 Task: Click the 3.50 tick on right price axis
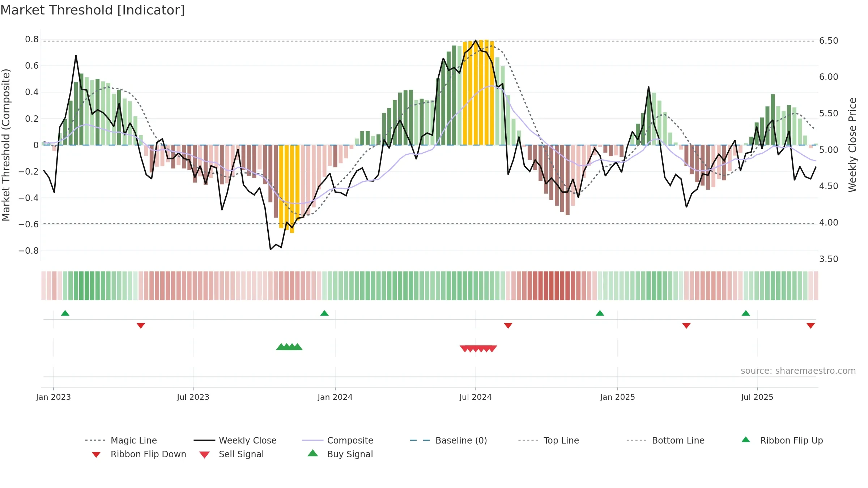[x=829, y=259]
